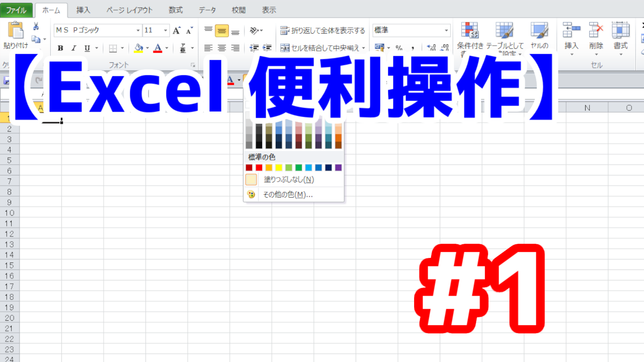Screen dimensions: 644x362
Task: Switch to the データ (Data) tab
Action: (207, 10)
